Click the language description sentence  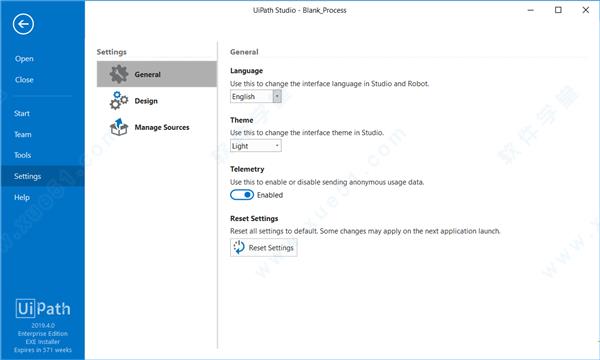[329, 84]
